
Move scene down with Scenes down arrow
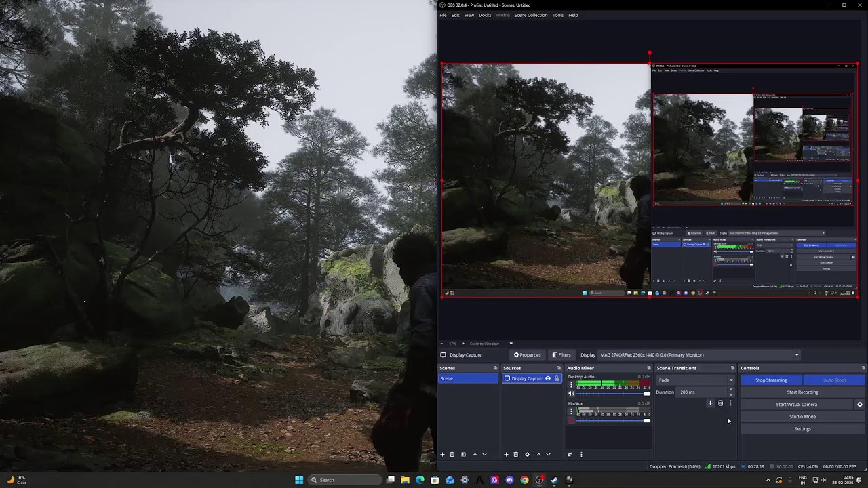pyautogui.click(x=484, y=454)
